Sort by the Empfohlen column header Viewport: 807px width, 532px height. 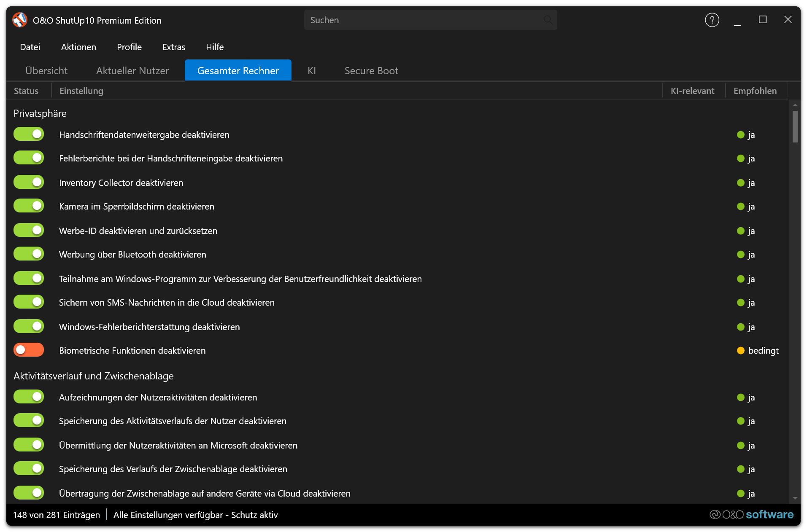pos(755,91)
